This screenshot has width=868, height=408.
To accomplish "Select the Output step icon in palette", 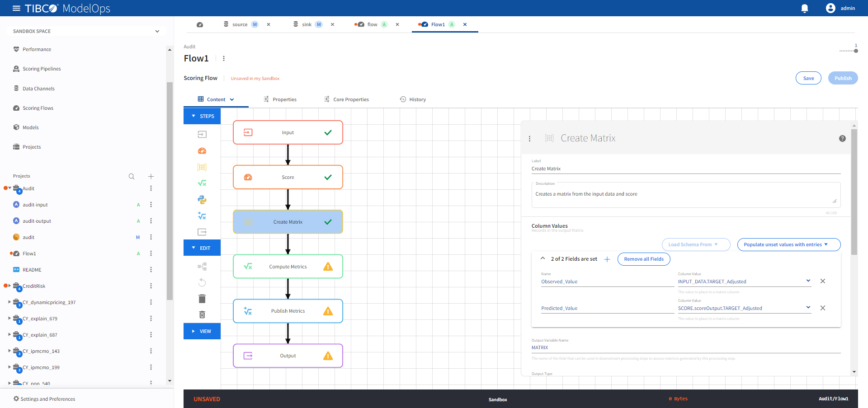I will [x=202, y=232].
